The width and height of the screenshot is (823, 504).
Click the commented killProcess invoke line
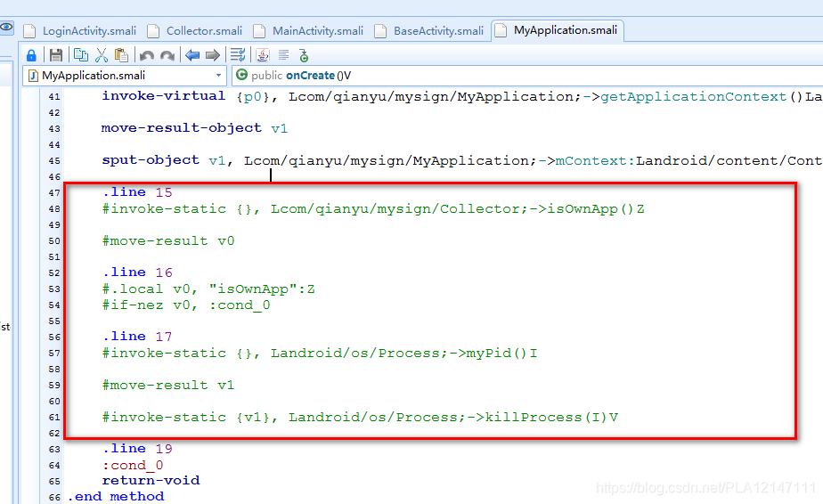coord(360,418)
